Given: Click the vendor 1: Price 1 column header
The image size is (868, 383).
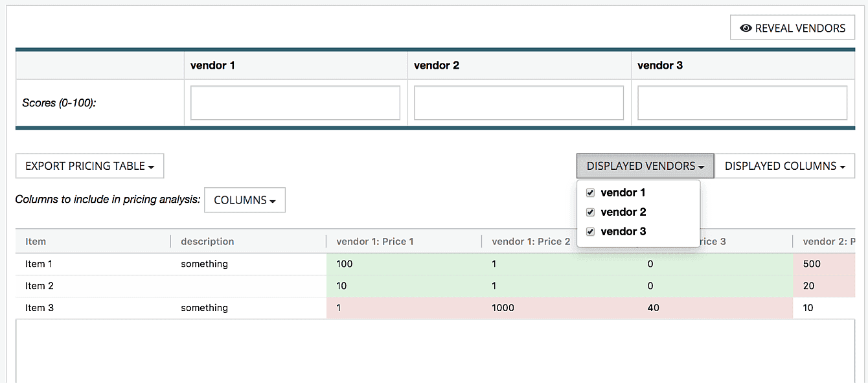Looking at the screenshot, I should coord(404,241).
